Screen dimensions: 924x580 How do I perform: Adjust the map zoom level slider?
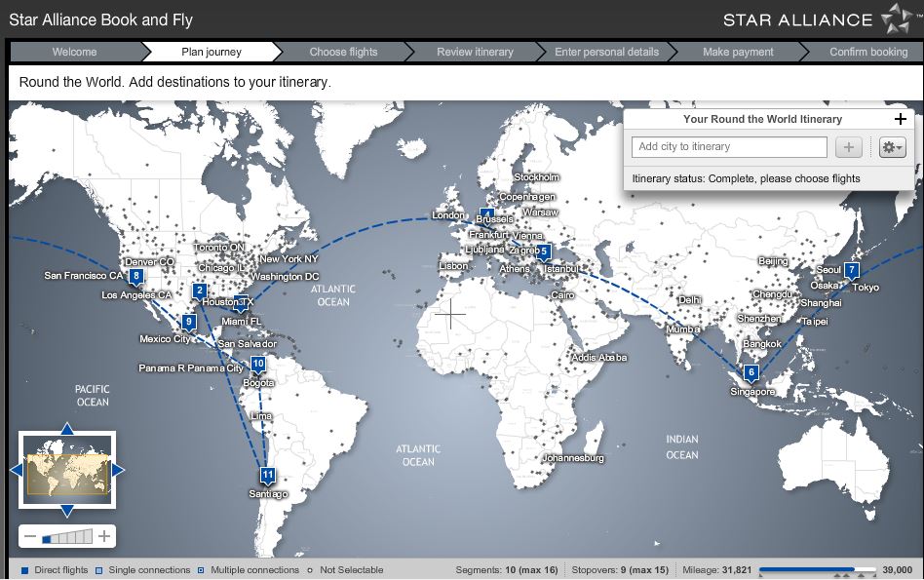tap(67, 537)
